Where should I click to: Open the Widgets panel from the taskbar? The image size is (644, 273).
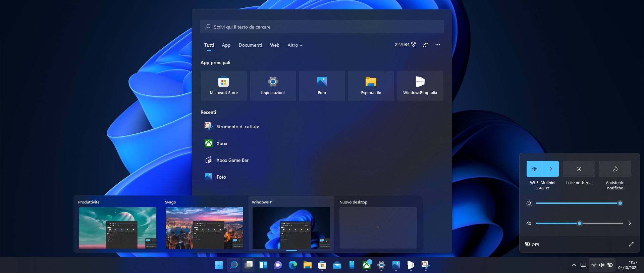263,265
